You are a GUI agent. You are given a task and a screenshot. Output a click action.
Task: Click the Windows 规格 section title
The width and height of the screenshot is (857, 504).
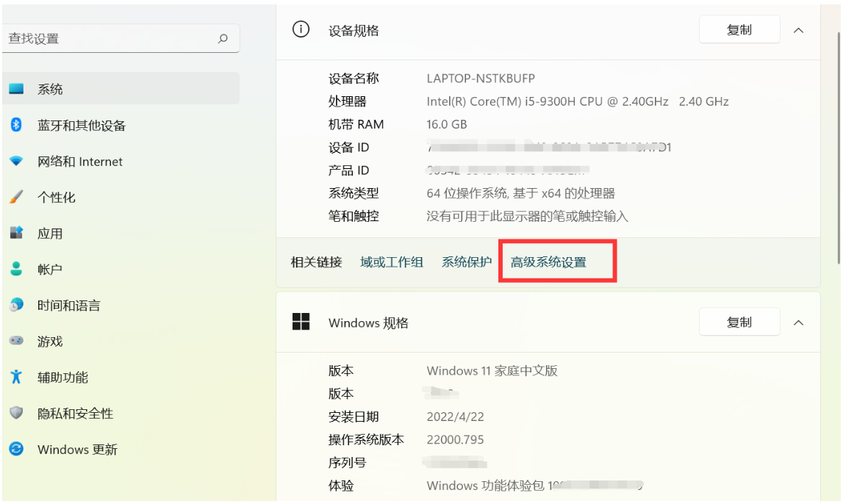tap(368, 323)
